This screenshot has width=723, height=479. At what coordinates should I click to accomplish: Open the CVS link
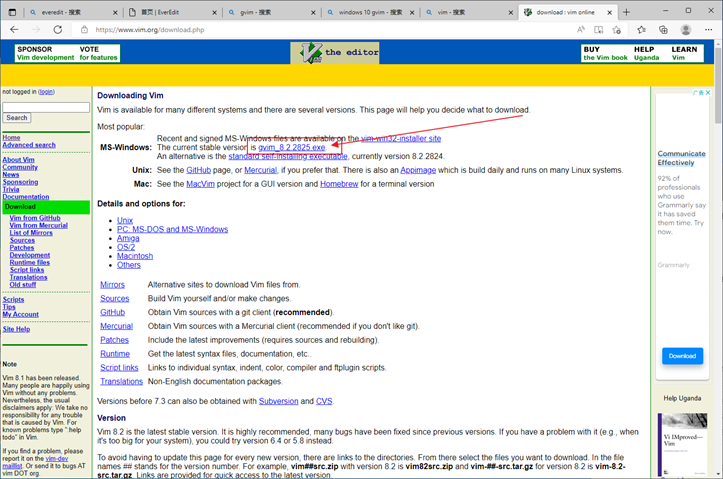[x=324, y=401]
